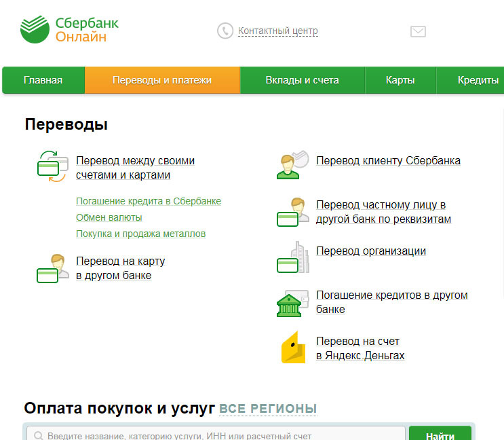Open the Перевод организации link
Screen dimensions: 504x440
371,251
